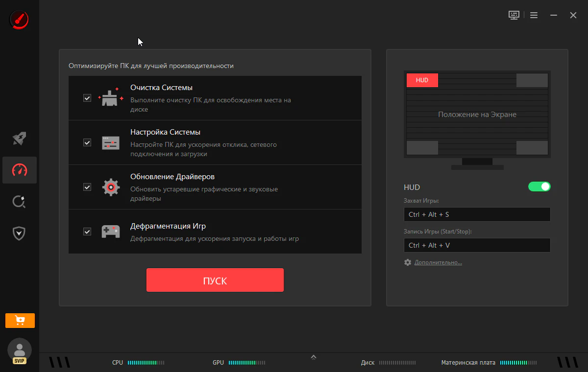Open the magnifier scan sidebar section

[19, 202]
